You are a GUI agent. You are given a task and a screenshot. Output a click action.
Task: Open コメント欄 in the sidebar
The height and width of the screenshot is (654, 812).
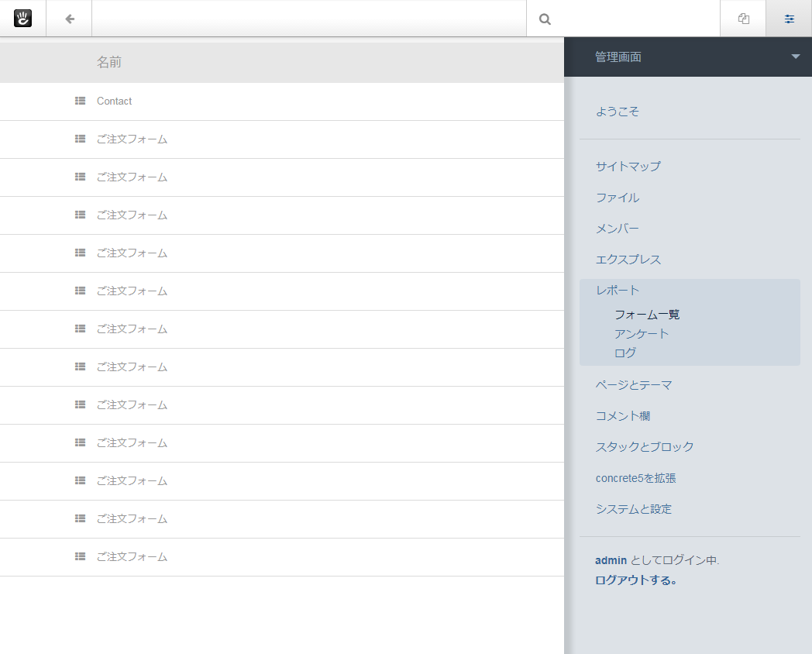coord(623,416)
